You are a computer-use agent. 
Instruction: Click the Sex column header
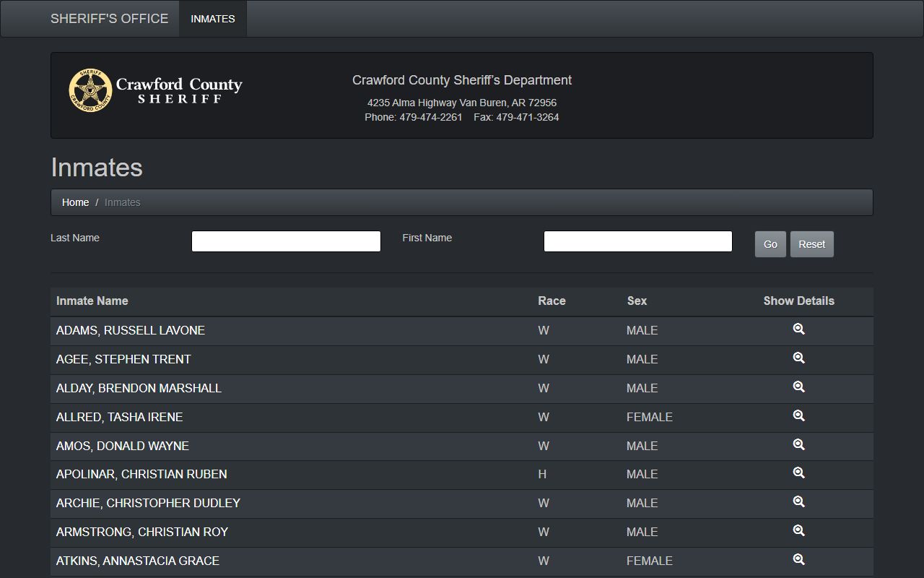637,301
